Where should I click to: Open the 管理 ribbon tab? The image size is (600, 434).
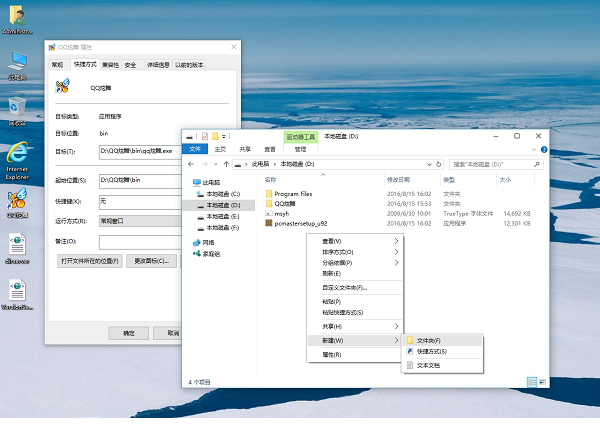click(300, 149)
